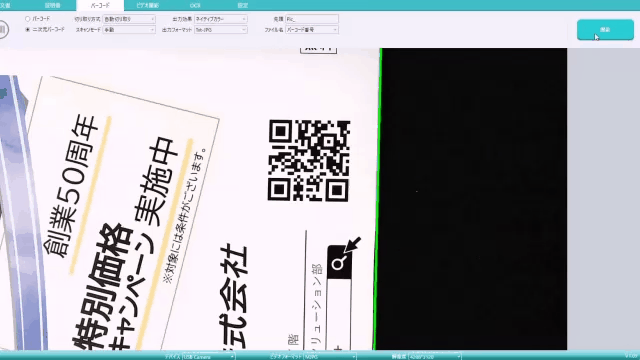Open the 切り取り方式 dropdown
The height and width of the screenshot is (360, 640).
point(129,19)
